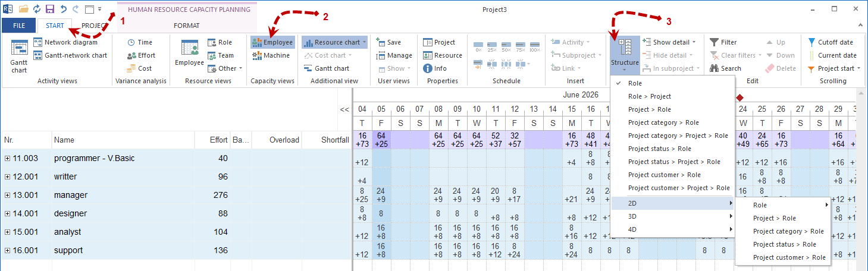This screenshot has width=868, height=271.
Task: Open the Team resource view
Action: click(221, 55)
